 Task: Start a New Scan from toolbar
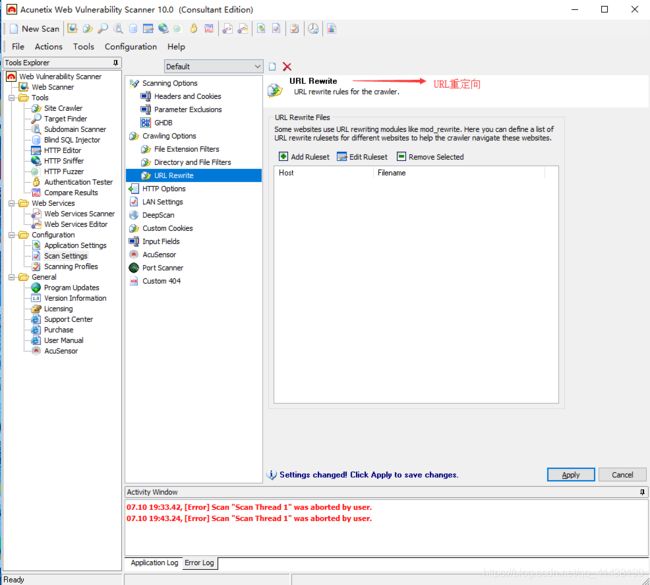[35, 29]
